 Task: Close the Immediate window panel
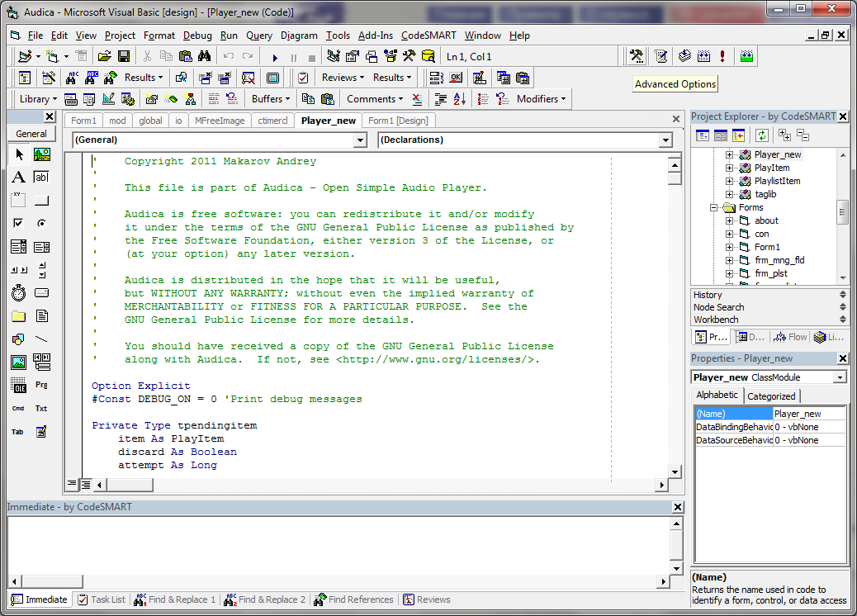(678, 507)
